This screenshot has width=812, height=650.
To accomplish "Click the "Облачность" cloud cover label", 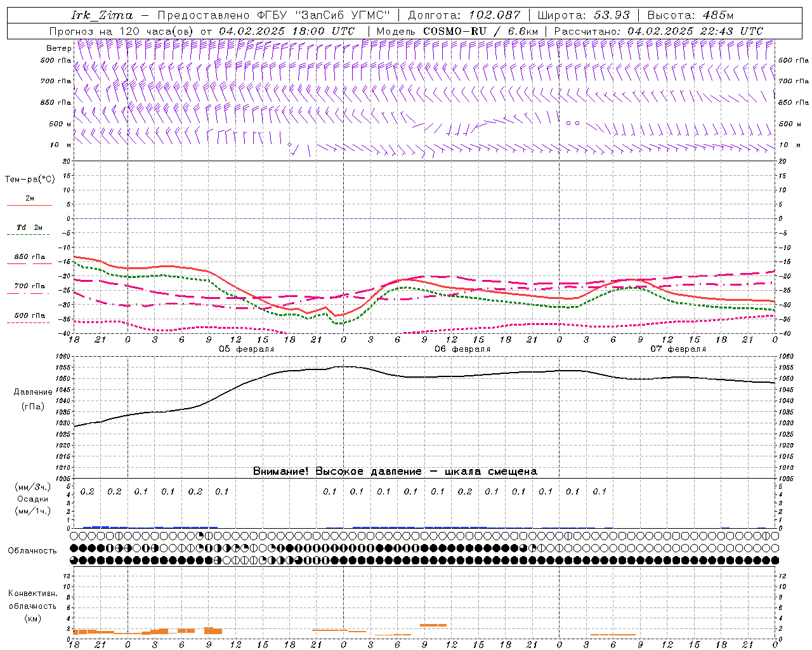I will [x=32, y=551].
